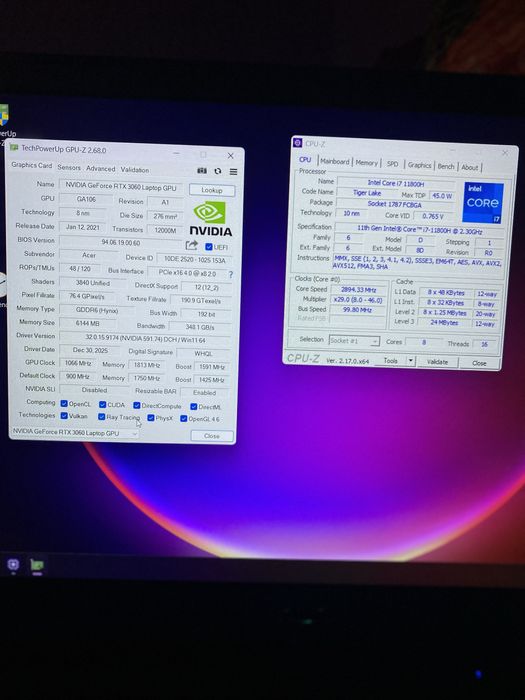Screen dimensions: 525x700
Task: Click the Bus Interface question mark
Action: pos(231,275)
